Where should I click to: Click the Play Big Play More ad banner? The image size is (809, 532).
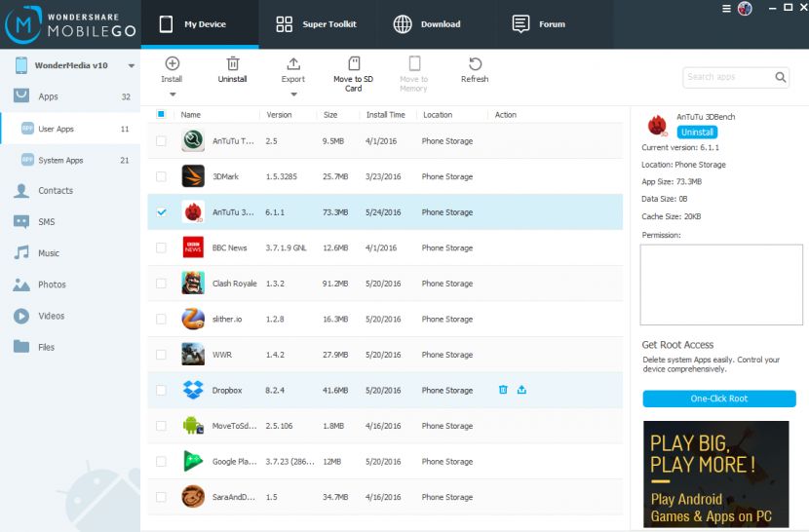coord(716,475)
